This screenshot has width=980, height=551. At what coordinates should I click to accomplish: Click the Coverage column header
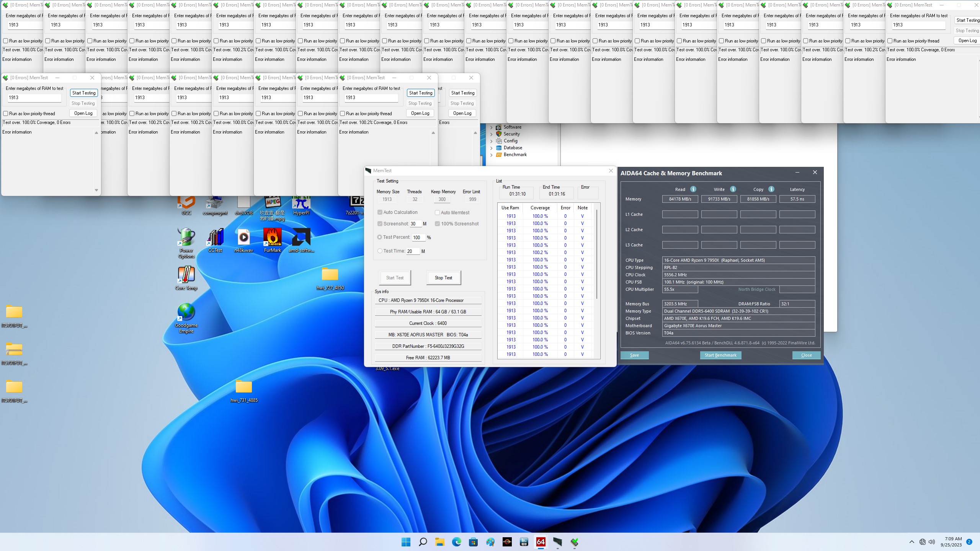[540, 208]
